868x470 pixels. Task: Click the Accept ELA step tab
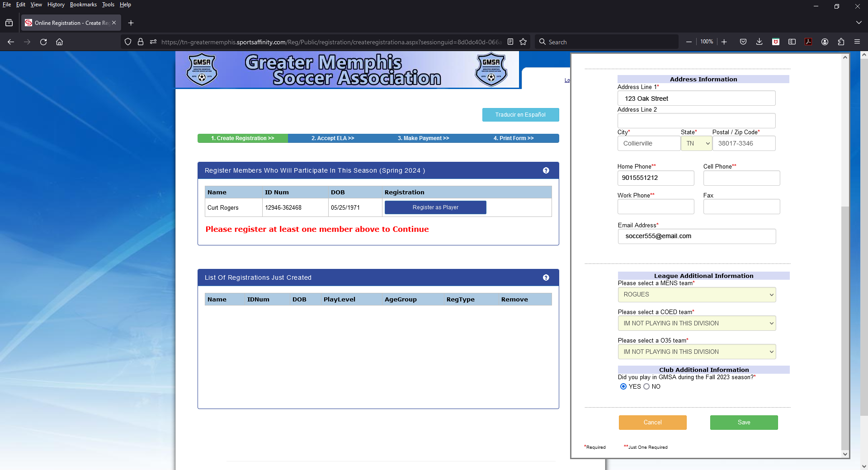pyautogui.click(x=333, y=138)
